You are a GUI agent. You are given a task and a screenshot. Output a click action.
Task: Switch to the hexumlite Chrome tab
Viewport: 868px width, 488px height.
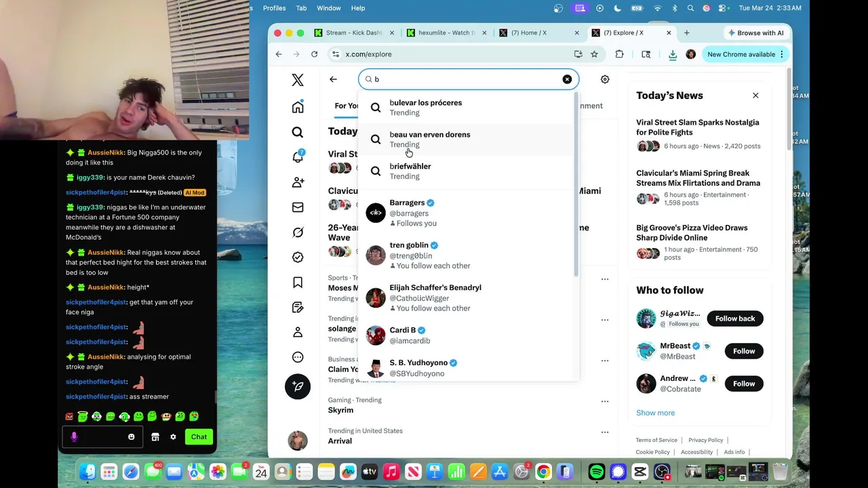(447, 33)
